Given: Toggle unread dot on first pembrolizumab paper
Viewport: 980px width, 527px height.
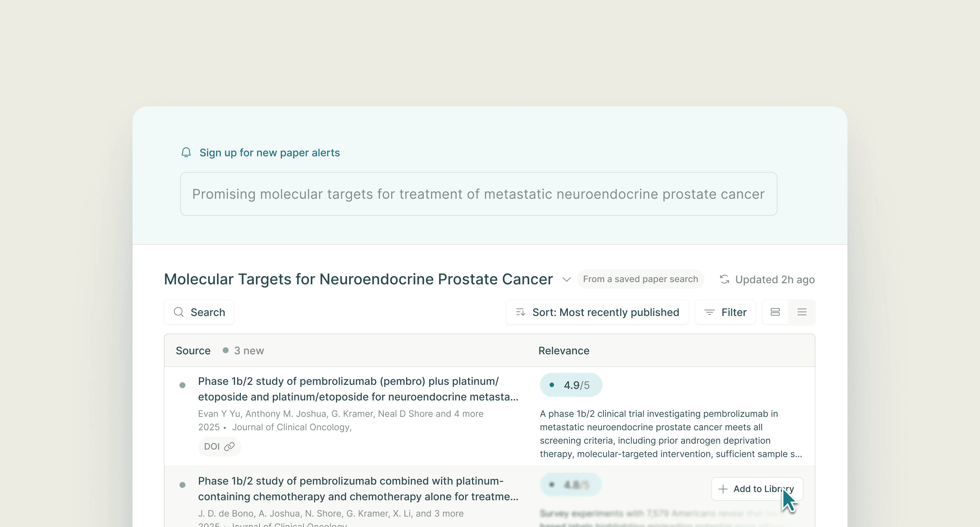Looking at the screenshot, I should [x=183, y=385].
